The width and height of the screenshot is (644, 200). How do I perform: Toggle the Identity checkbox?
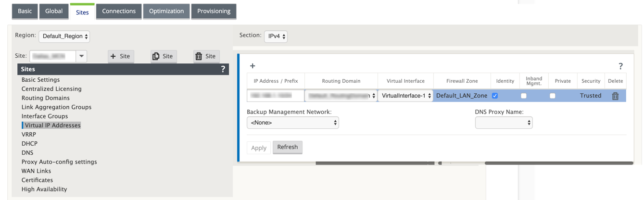[x=495, y=96]
